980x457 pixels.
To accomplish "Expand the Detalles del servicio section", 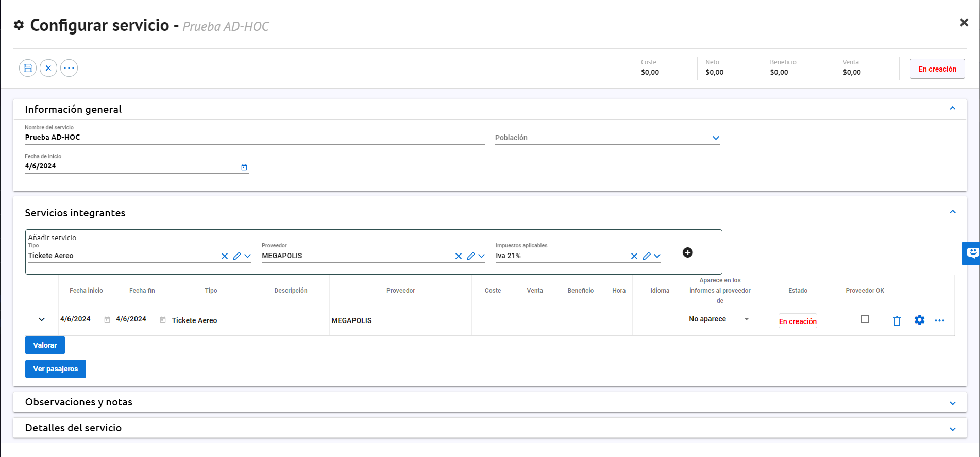I will [x=952, y=429].
